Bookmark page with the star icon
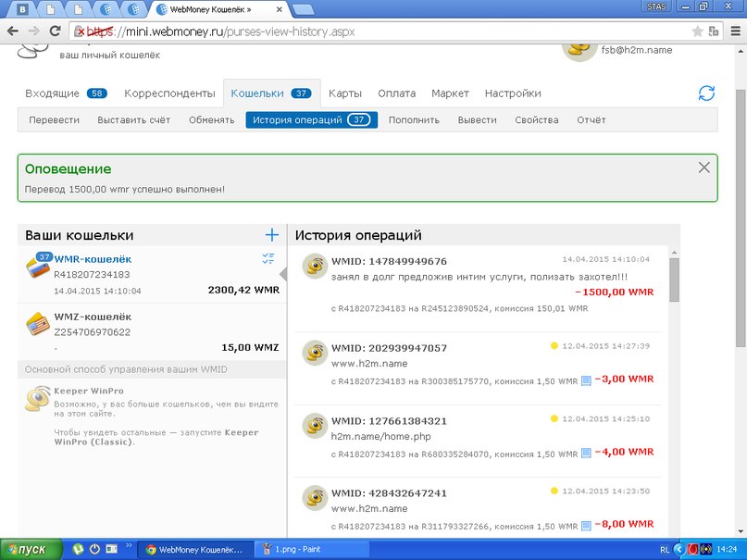Image resolution: width=747 pixels, height=560 pixels. click(x=697, y=31)
